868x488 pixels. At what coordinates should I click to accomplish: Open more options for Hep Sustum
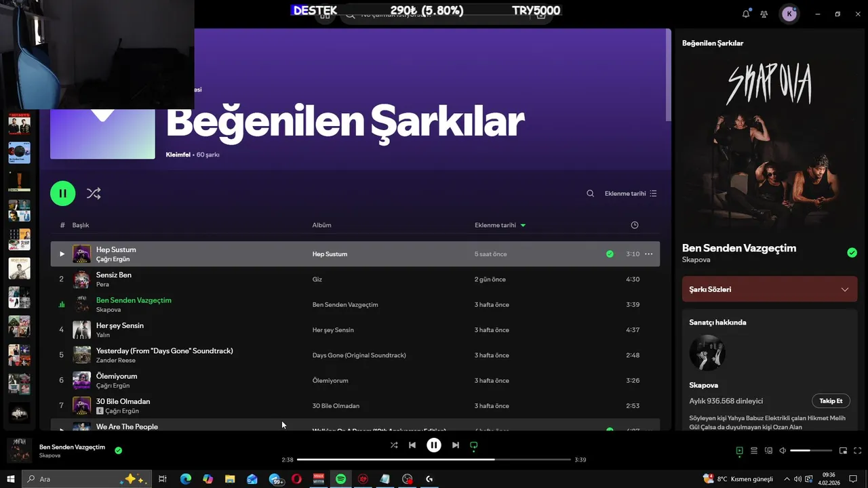point(648,254)
